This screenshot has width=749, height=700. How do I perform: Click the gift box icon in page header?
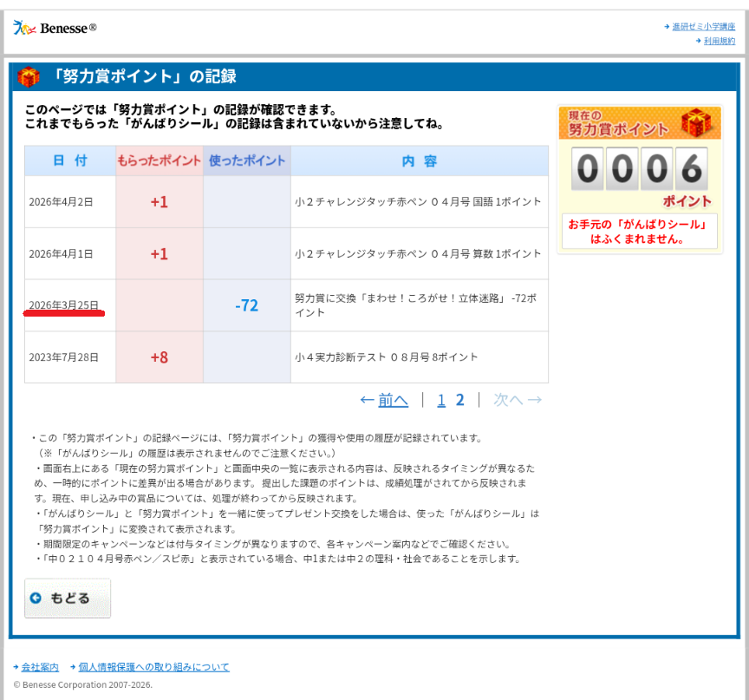click(29, 76)
